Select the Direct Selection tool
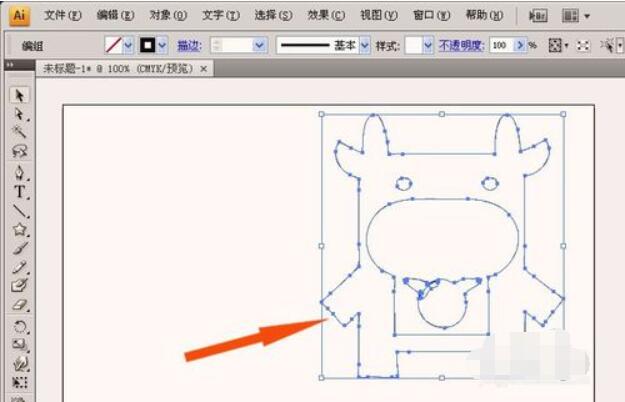Image resolution: width=625 pixels, height=402 pixels. coord(19,114)
